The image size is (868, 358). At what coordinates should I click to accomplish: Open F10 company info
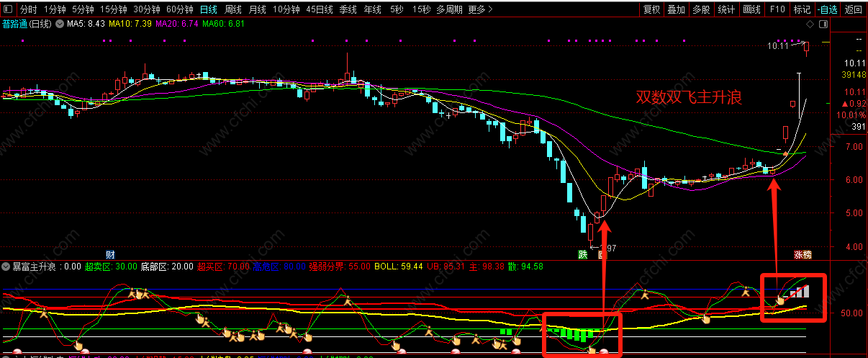tap(777, 10)
